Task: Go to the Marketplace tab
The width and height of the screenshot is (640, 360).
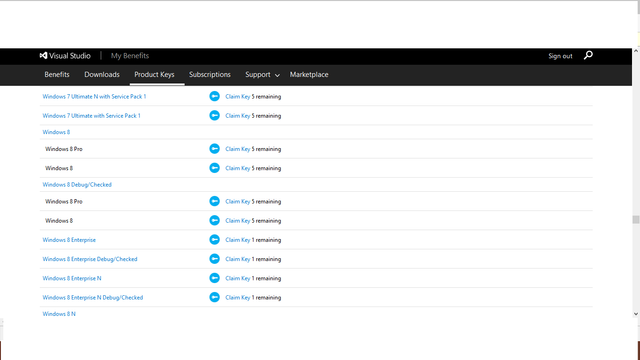Action: click(309, 75)
